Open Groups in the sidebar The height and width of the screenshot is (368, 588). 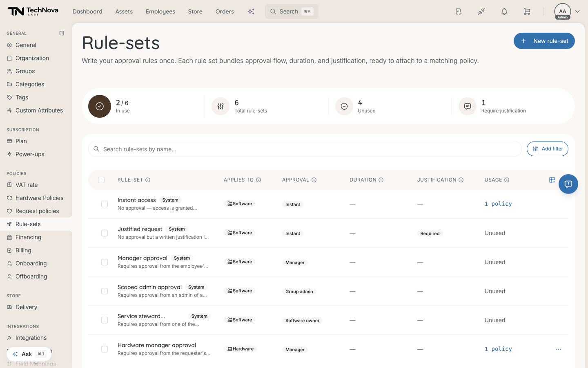(x=36, y=71)
